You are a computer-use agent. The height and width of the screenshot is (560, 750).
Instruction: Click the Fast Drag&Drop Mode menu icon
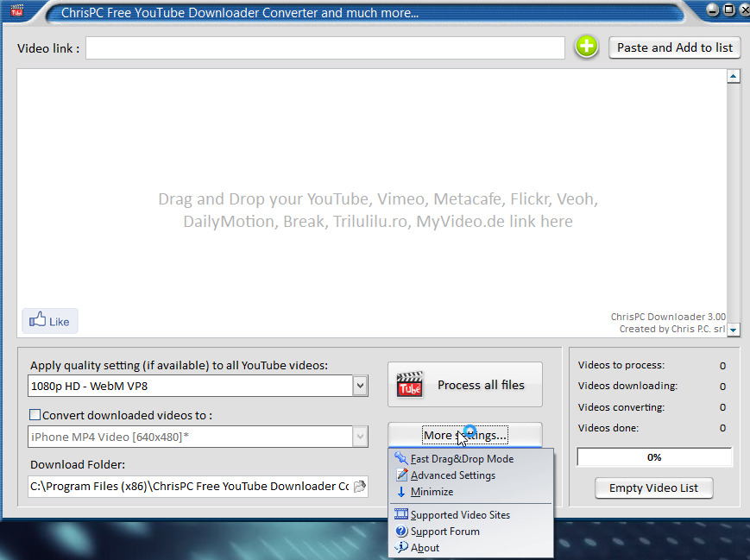pos(400,458)
